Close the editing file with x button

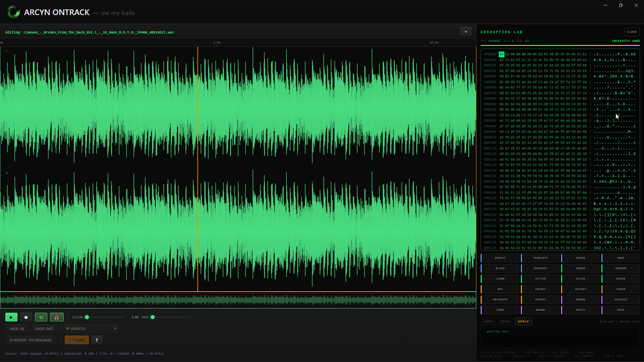[x=466, y=32]
